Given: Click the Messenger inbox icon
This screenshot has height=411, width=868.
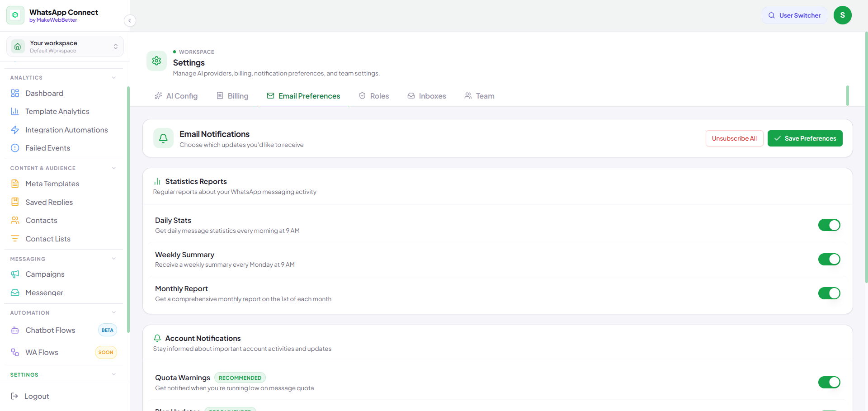Looking at the screenshot, I should pyautogui.click(x=15, y=293).
